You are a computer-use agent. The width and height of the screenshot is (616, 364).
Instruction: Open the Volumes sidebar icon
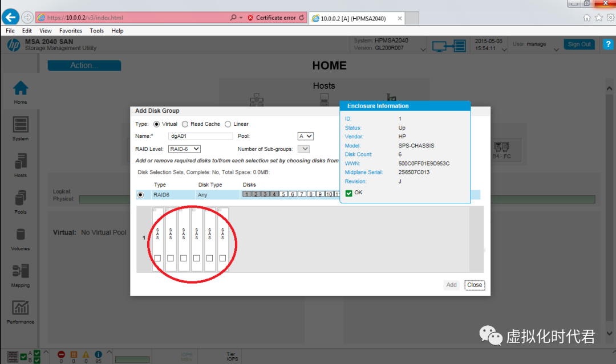tap(21, 235)
